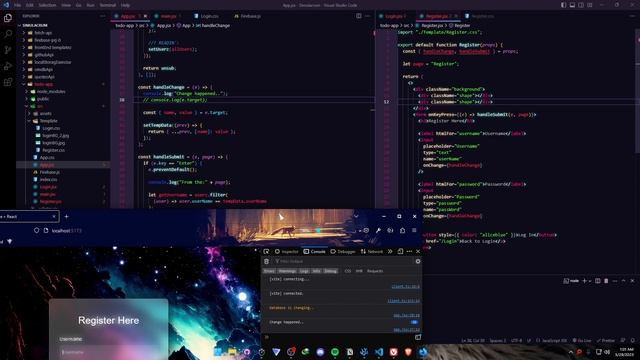Click the shield icon in address bar
This screenshot has height=360, width=640.
36,231
